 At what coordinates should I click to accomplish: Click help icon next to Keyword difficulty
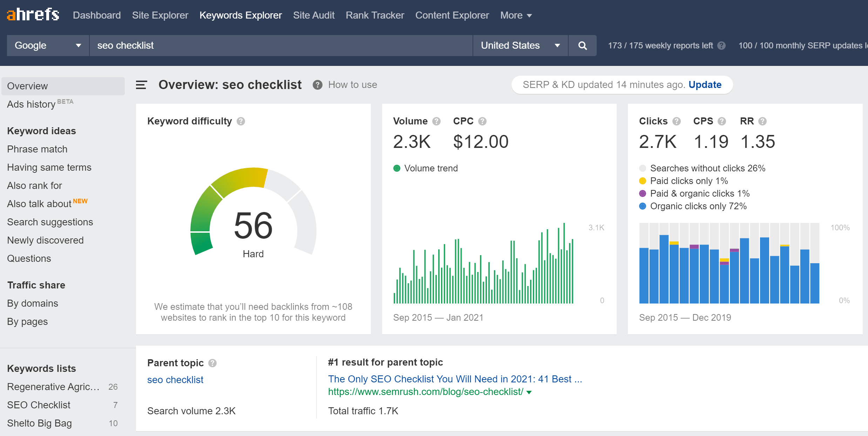[x=241, y=121]
